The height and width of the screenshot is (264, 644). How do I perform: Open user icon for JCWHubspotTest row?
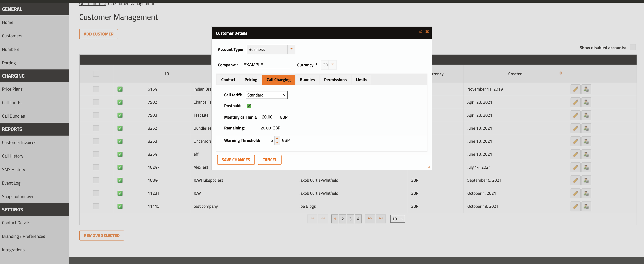tap(586, 180)
